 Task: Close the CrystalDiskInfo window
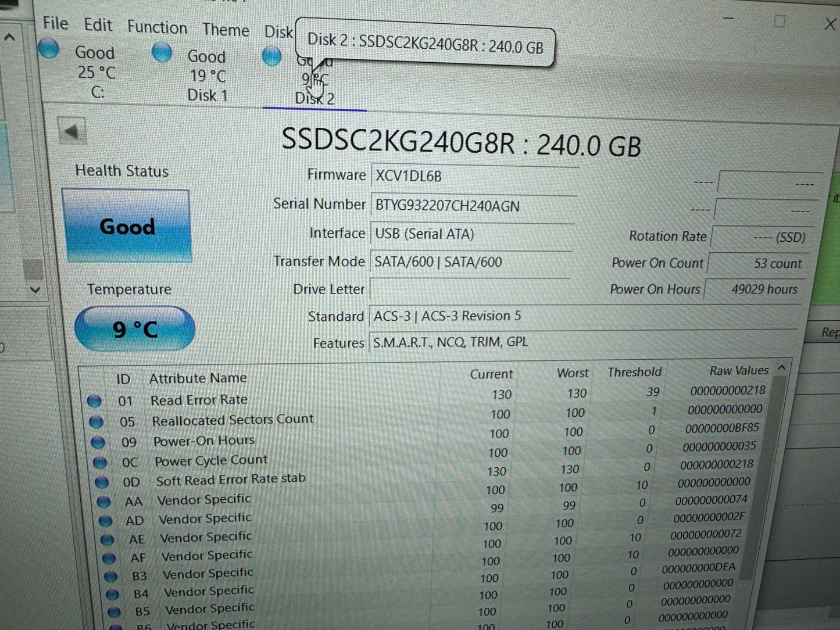pos(830,24)
